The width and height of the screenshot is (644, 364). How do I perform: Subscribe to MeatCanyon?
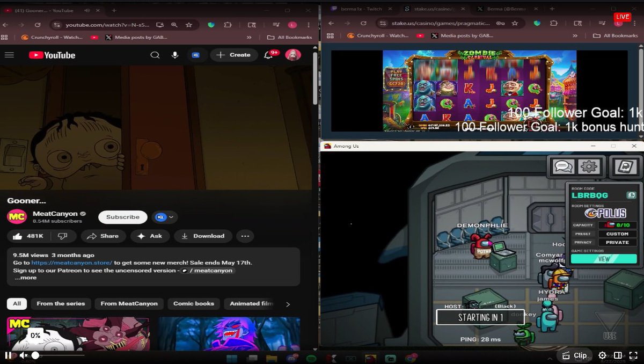(x=123, y=217)
